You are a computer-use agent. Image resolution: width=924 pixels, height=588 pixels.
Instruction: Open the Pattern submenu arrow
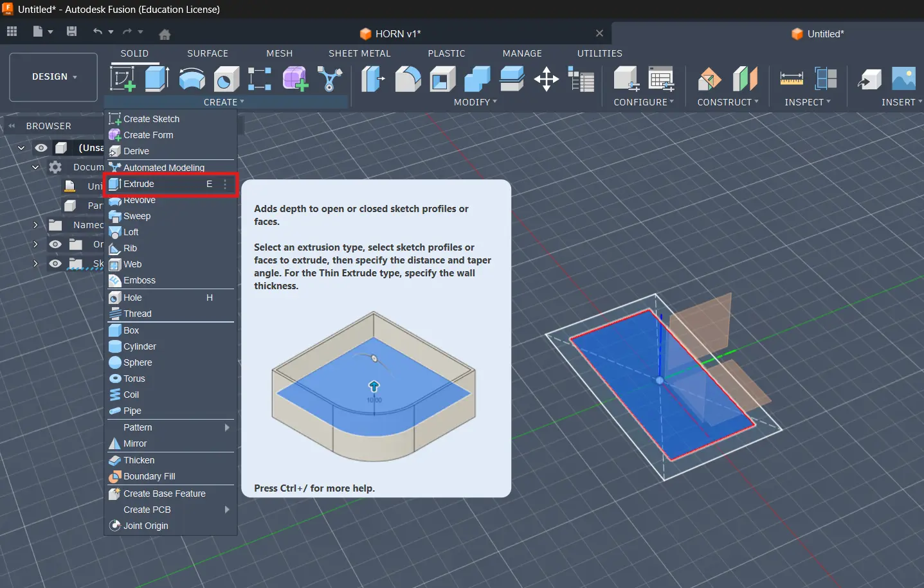click(227, 428)
